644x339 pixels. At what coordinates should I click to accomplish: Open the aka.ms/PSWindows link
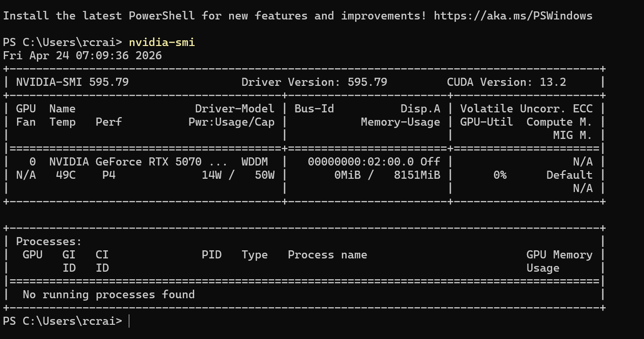coord(513,16)
